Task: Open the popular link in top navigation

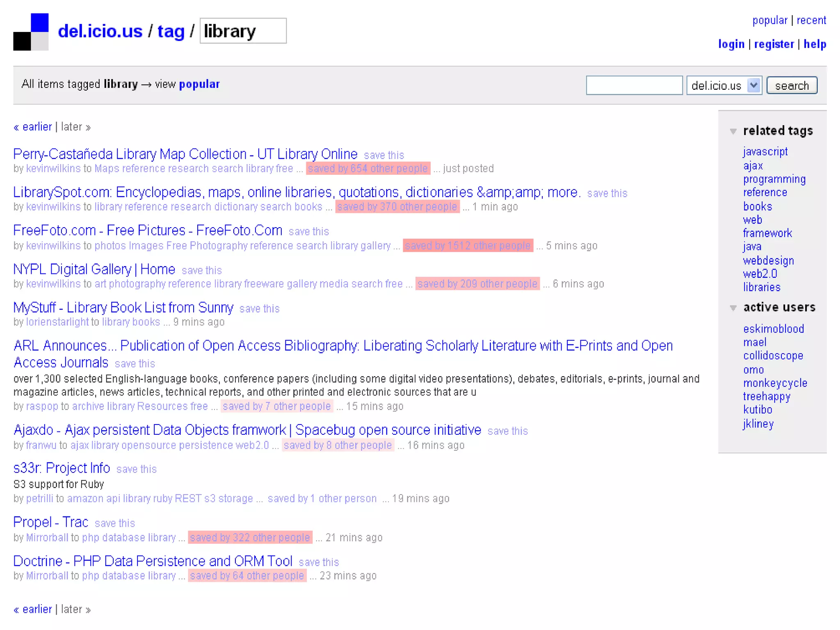Action: pos(769,21)
